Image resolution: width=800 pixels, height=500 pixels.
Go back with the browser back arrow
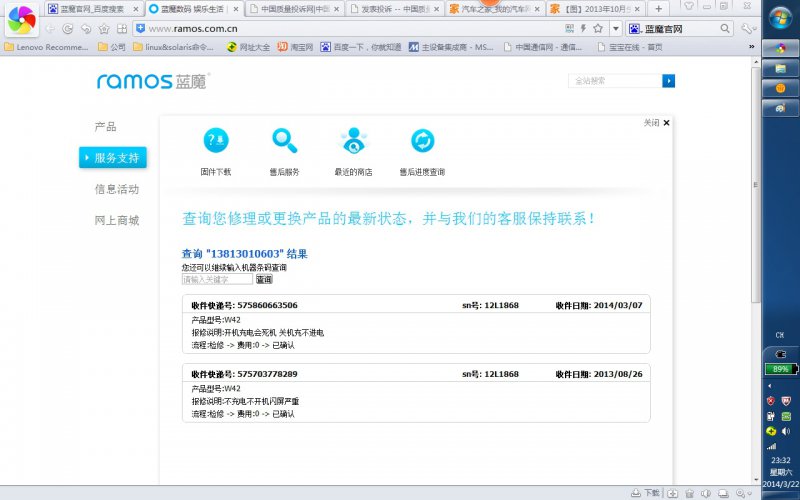(50, 29)
